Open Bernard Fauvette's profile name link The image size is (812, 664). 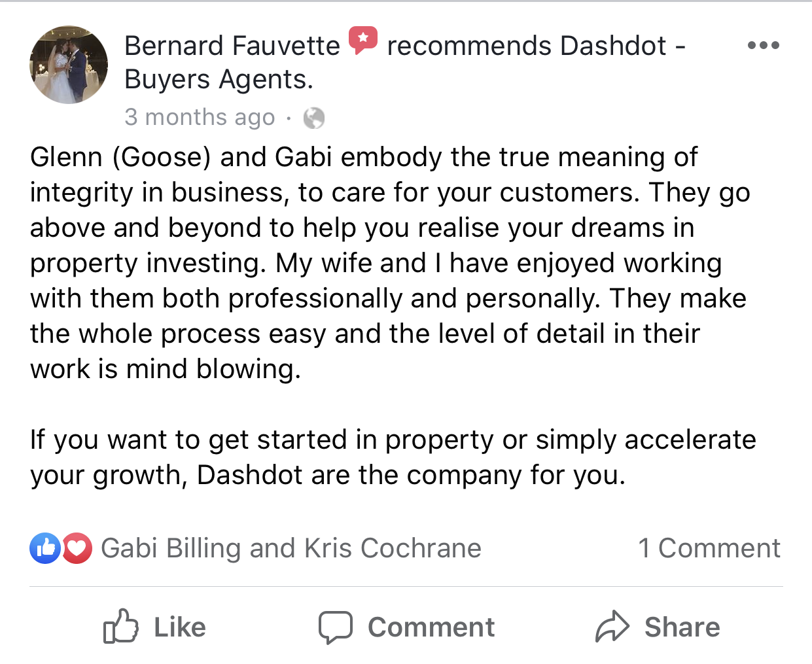[232, 46]
